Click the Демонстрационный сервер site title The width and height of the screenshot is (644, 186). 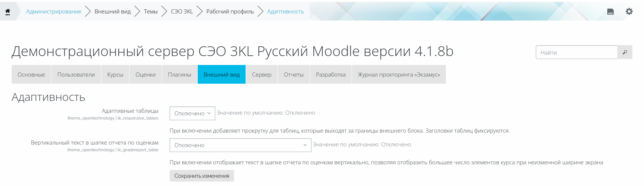pos(232,51)
